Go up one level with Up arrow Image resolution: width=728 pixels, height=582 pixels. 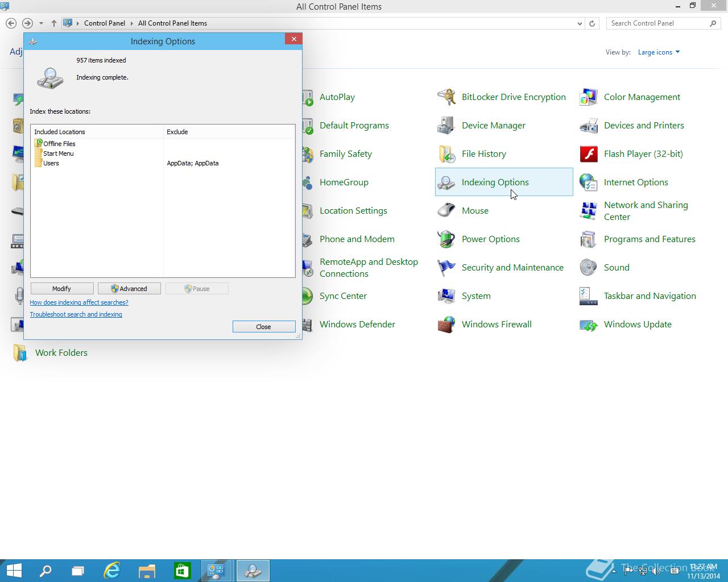click(x=53, y=23)
